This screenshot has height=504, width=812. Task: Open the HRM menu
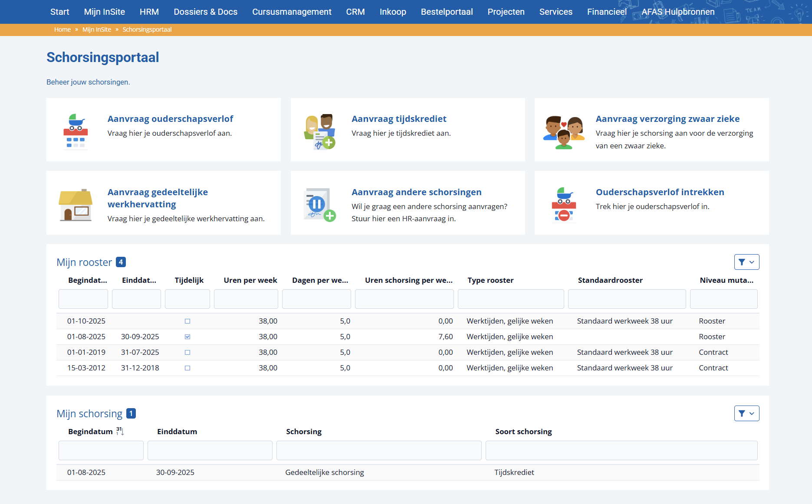[x=149, y=12]
